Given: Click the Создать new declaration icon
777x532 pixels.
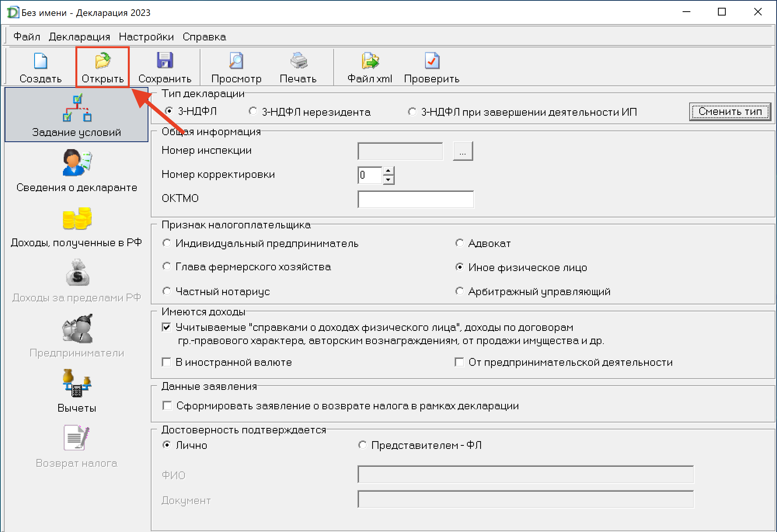Looking at the screenshot, I should (40, 61).
